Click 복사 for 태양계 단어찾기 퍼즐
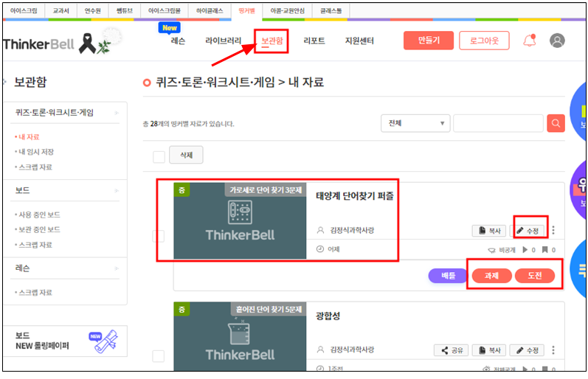 (489, 231)
